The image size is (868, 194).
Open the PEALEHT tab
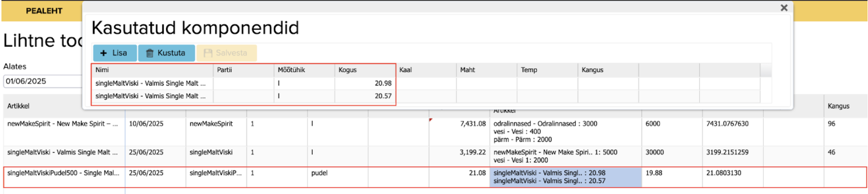pyautogui.click(x=44, y=11)
